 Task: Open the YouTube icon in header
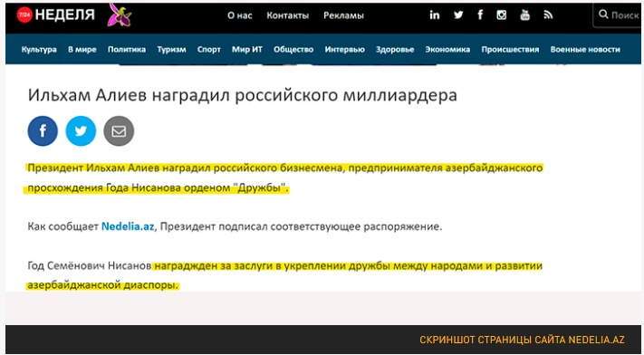tap(525, 15)
